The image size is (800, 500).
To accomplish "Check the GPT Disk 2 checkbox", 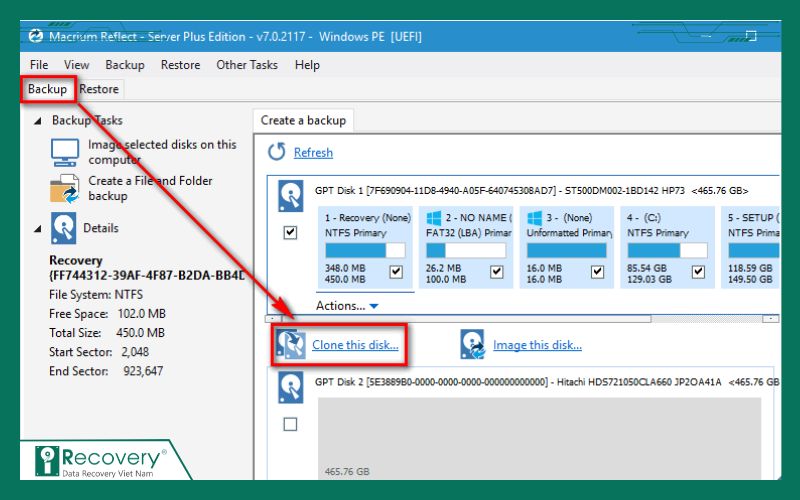I will (290, 424).
